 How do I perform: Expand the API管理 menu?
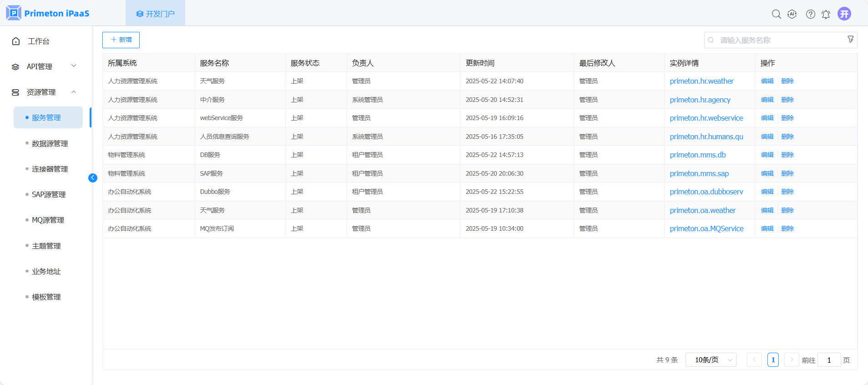[44, 66]
